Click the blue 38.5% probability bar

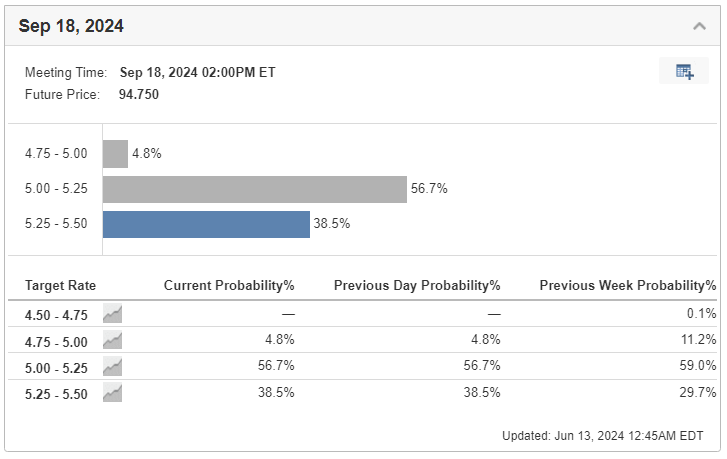tap(206, 224)
